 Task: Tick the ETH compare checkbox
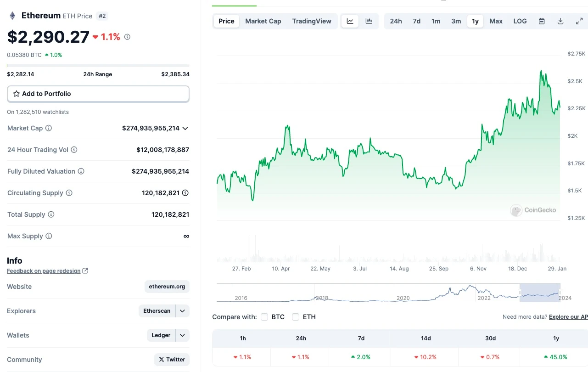click(296, 317)
